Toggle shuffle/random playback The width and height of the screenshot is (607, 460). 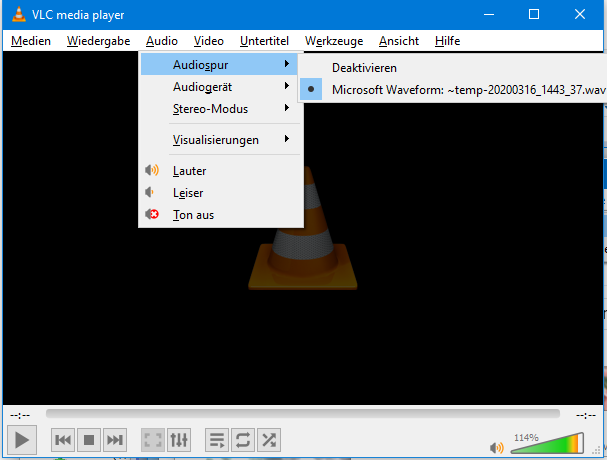tap(269, 440)
